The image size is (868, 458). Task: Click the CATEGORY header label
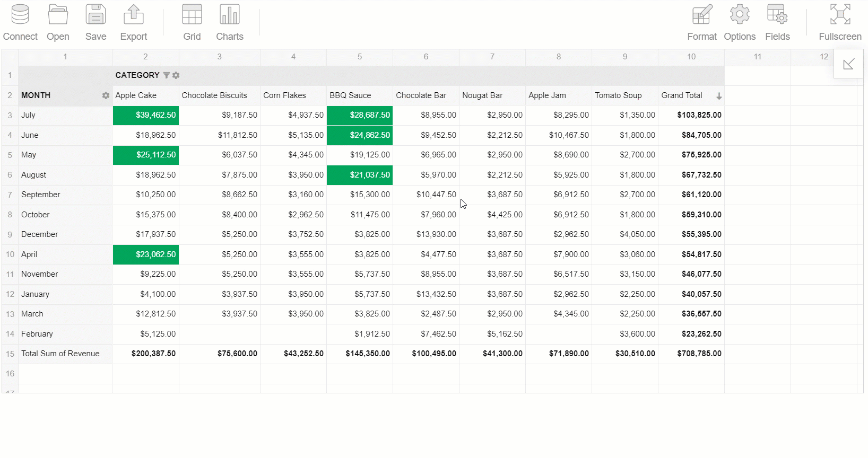coord(137,75)
